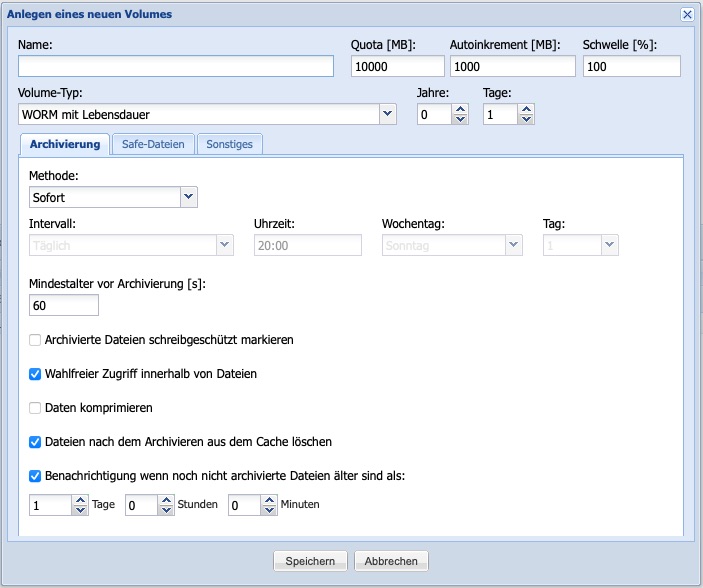Increase the notification Stunden value
Viewport: 703px width, 588px height.
click(x=167, y=500)
